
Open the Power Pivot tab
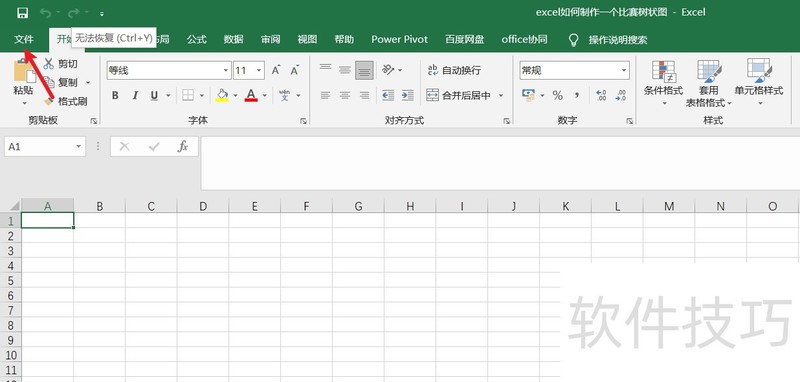click(x=399, y=39)
